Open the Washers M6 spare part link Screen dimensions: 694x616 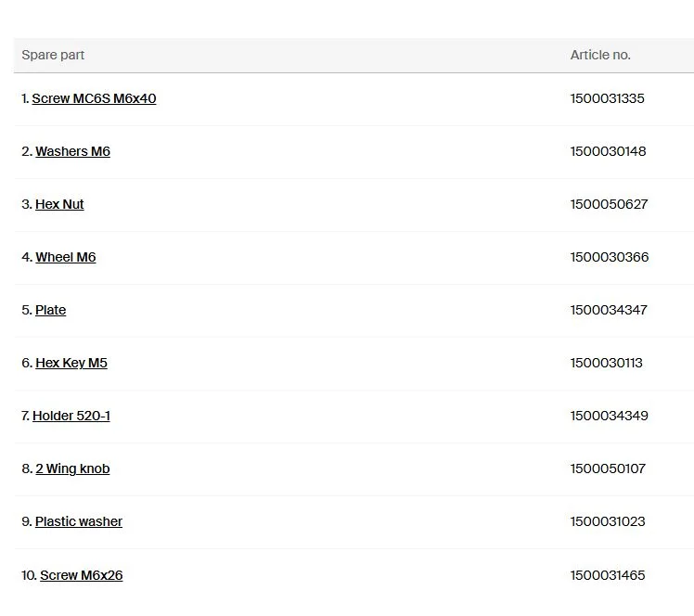tap(72, 151)
